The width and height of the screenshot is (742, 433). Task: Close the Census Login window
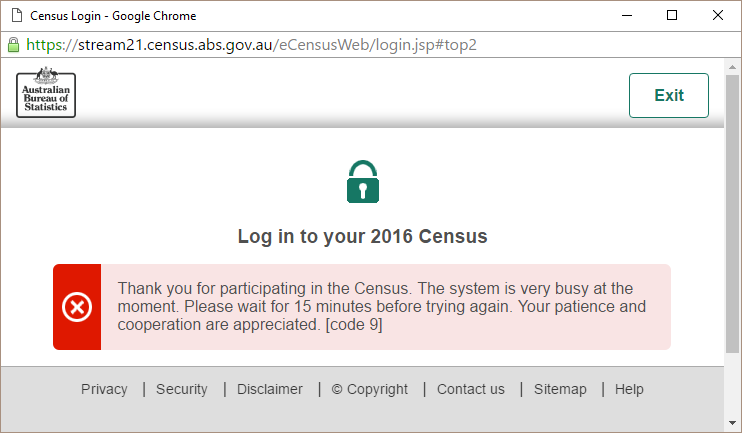click(x=717, y=16)
